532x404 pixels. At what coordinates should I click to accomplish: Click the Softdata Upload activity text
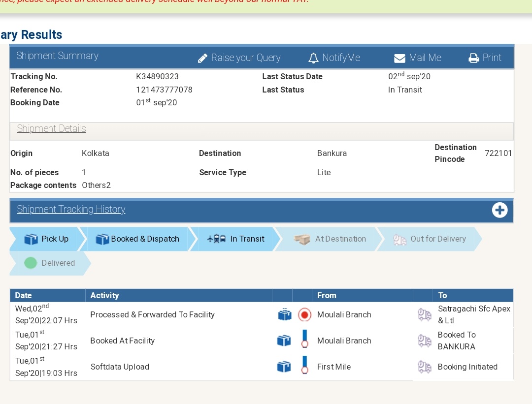click(120, 367)
